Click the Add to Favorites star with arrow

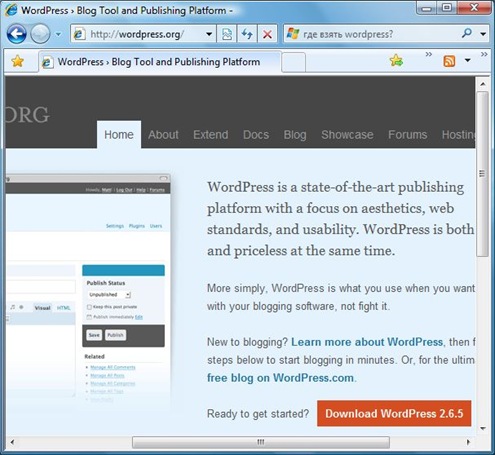tap(396, 61)
